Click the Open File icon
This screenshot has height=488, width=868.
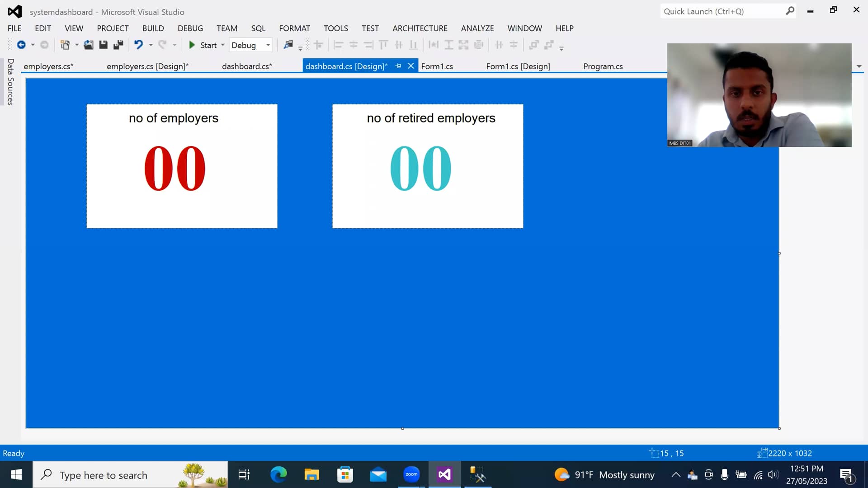89,45
